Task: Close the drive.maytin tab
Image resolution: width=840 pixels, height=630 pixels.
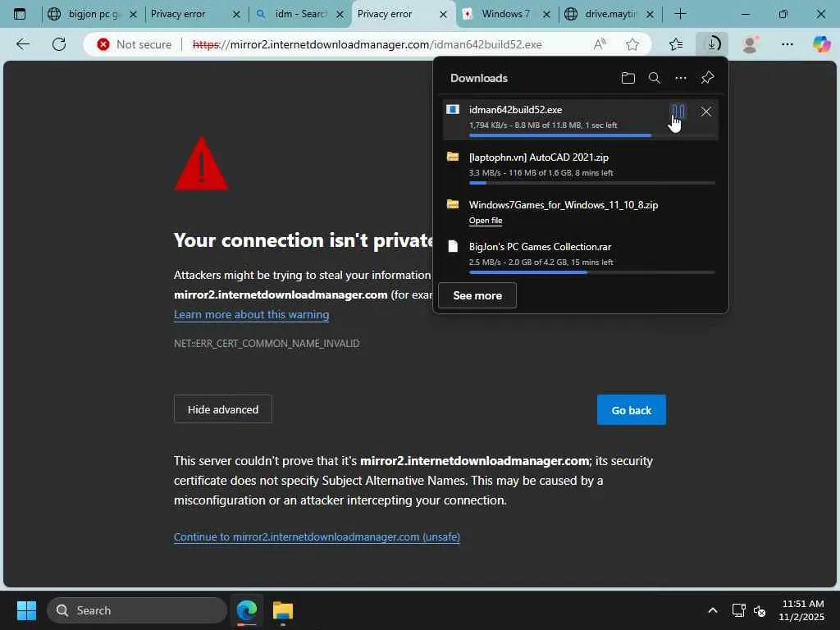Action: pyautogui.click(x=650, y=15)
